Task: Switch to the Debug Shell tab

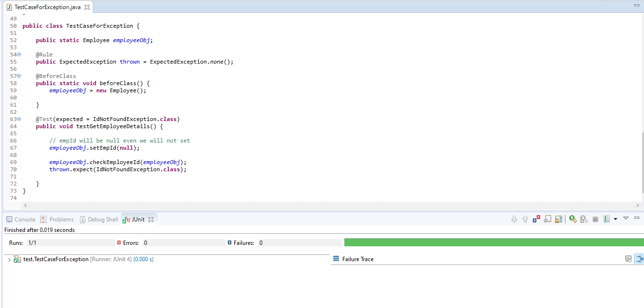Action: click(x=99, y=220)
